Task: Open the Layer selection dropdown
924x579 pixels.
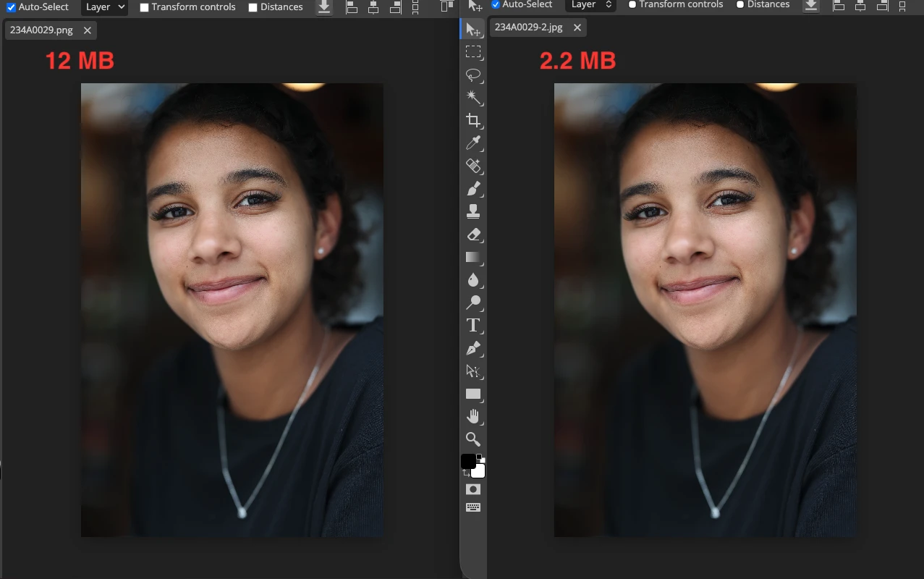Action: tap(103, 7)
